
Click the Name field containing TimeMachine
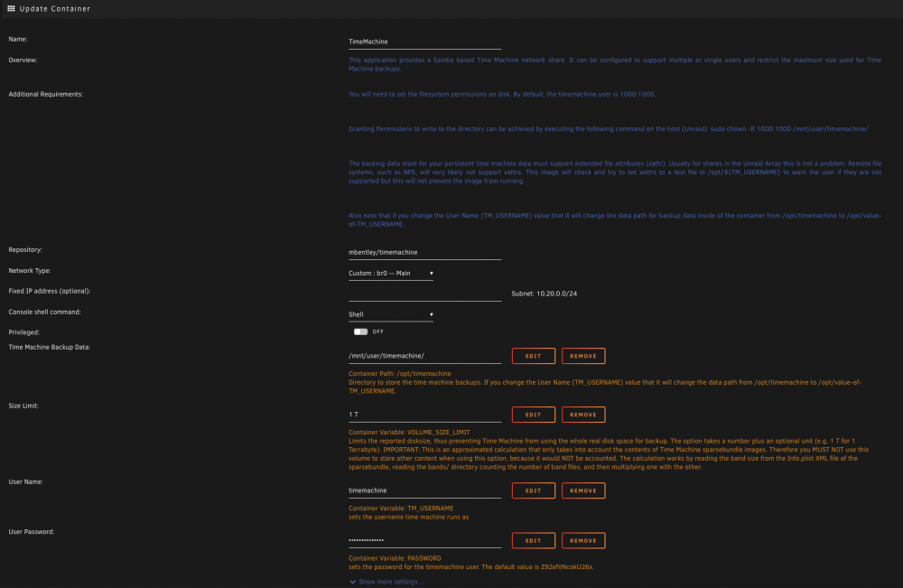pos(424,42)
